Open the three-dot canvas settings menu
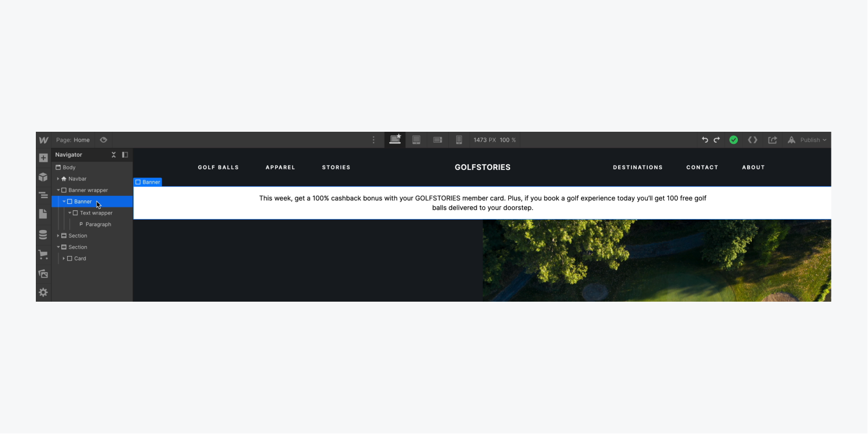 coord(374,140)
